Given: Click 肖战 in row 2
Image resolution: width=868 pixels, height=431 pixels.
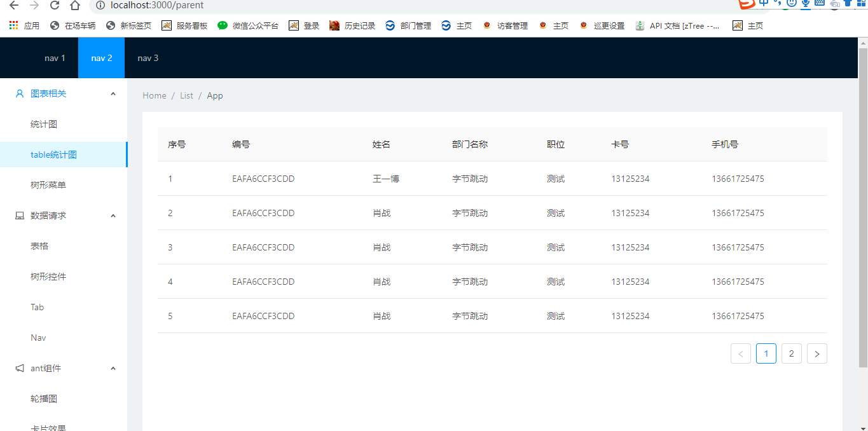Looking at the screenshot, I should [x=382, y=213].
